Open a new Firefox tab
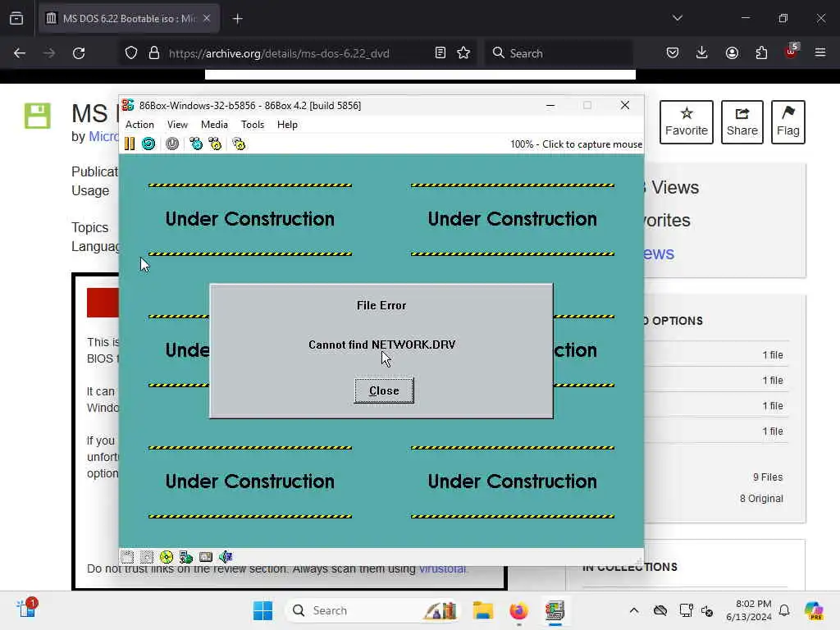This screenshot has width=840, height=630. tap(238, 19)
